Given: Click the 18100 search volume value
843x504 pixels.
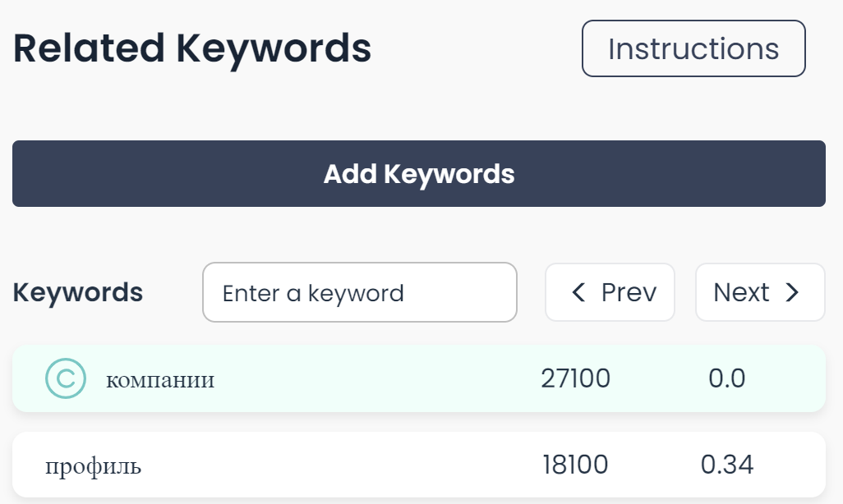Looking at the screenshot, I should pyautogui.click(x=575, y=465).
